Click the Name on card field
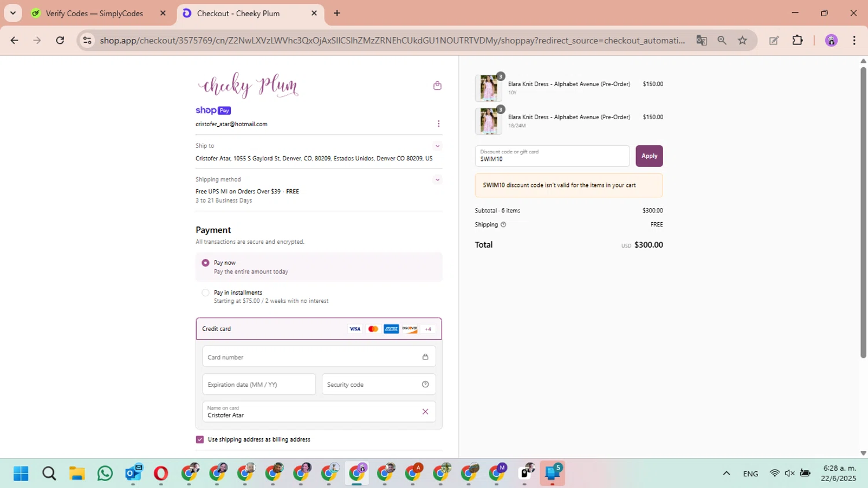 pos(319,412)
